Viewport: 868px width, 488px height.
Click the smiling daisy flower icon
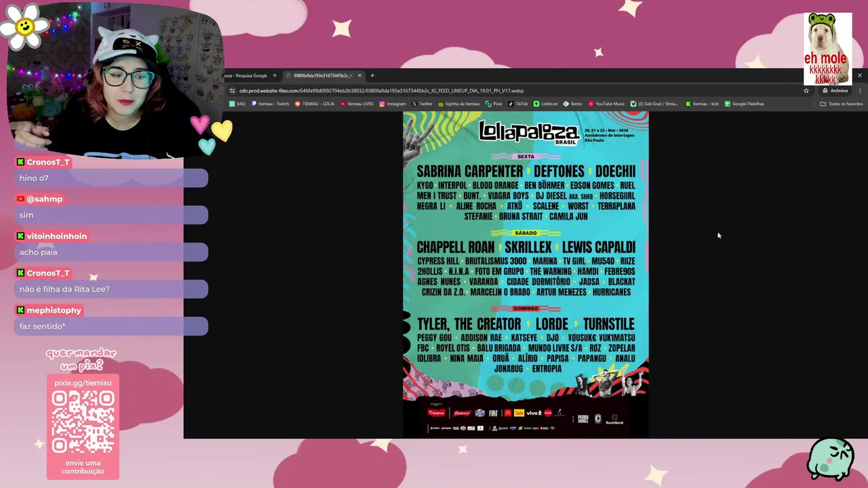(25, 26)
